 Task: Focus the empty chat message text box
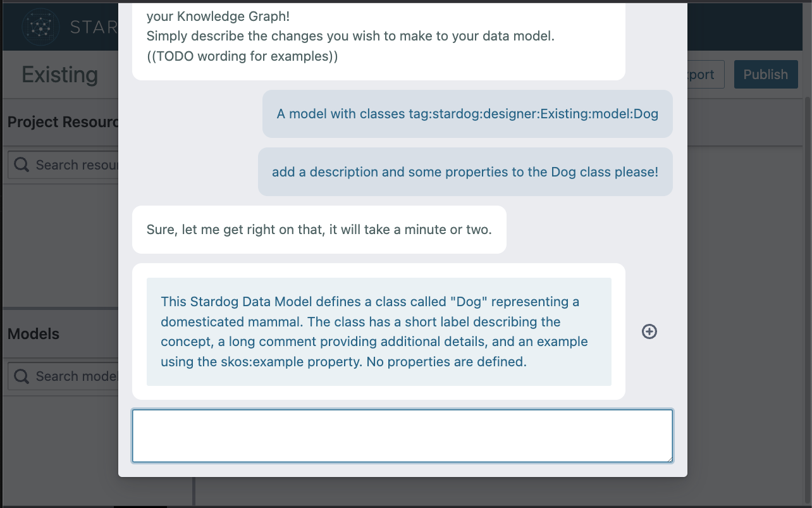402,436
